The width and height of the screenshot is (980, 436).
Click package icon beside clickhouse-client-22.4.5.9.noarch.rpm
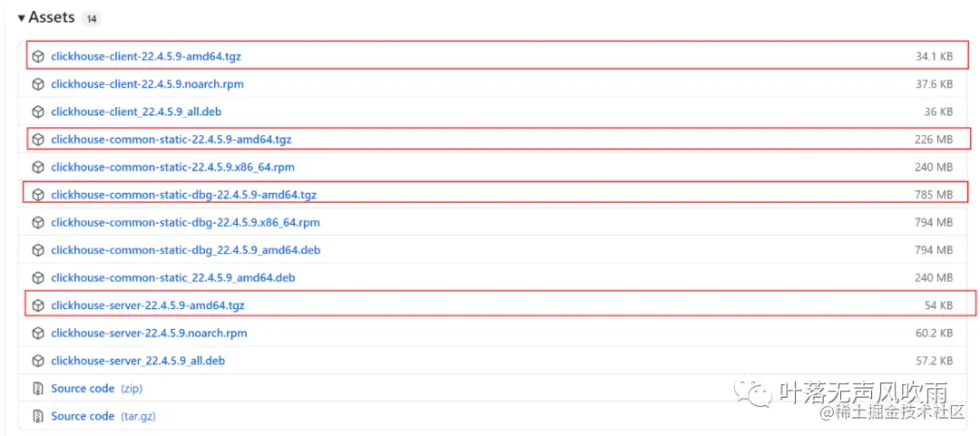click(x=38, y=83)
